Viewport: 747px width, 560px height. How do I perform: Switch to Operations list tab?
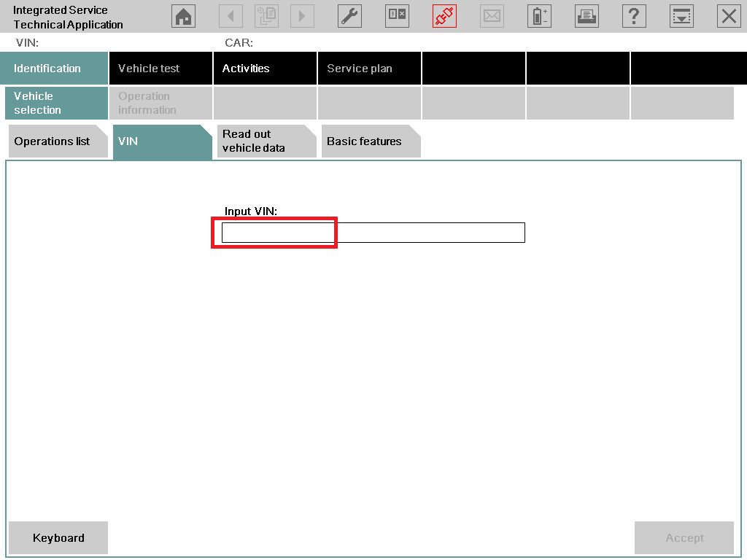pyautogui.click(x=58, y=141)
